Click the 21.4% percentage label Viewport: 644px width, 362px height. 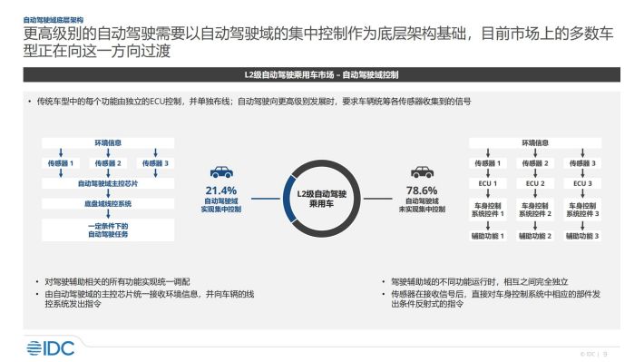[221, 191]
